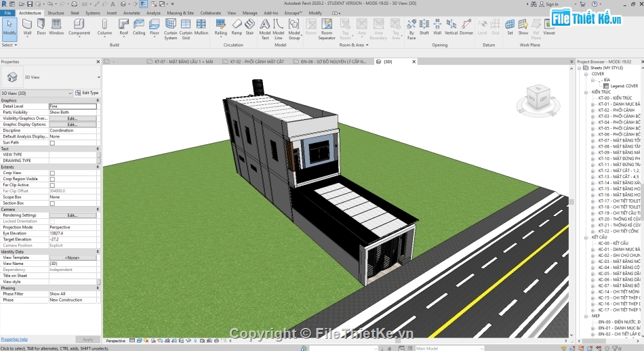
Task: Select the Railing tool
Action: coord(220,27)
